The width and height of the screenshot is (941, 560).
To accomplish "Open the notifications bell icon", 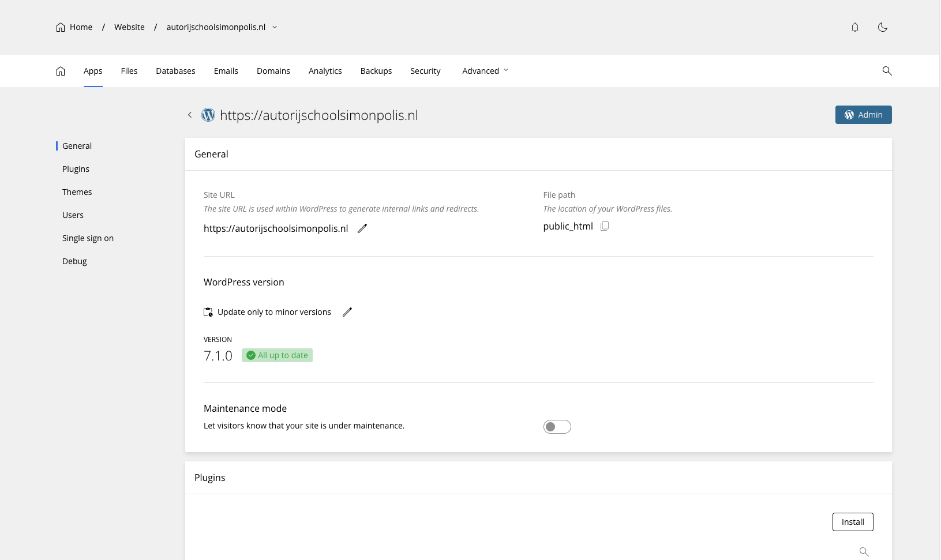I will click(855, 27).
